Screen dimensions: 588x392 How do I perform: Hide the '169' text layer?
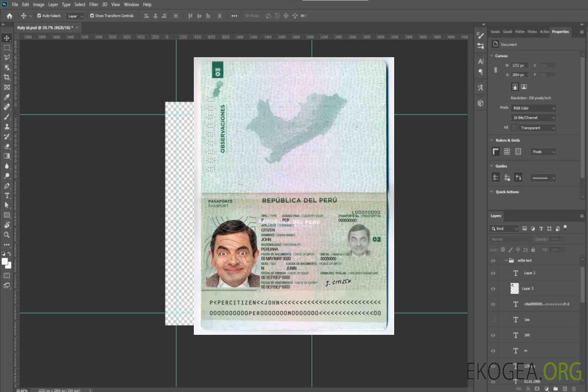click(x=493, y=335)
